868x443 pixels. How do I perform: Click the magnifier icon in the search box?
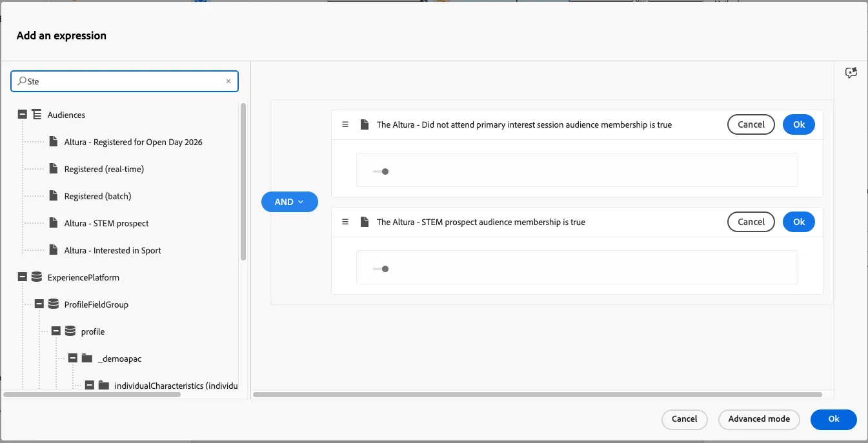(22, 81)
